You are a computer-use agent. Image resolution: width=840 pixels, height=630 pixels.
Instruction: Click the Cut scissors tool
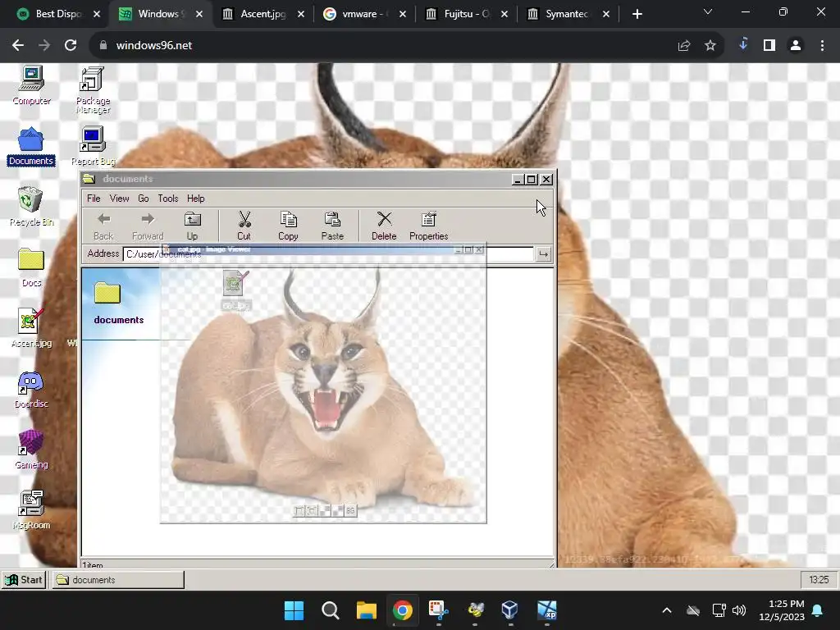[x=244, y=226]
